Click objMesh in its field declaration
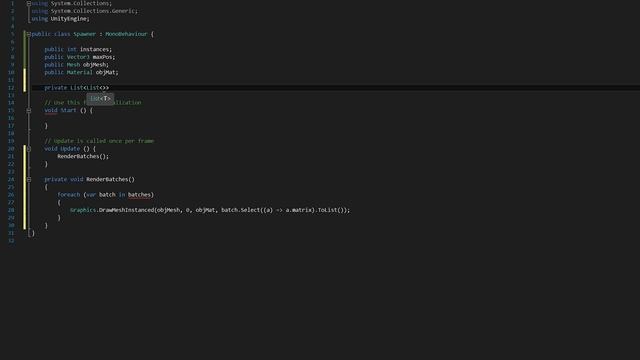Viewport: 640px width, 360px height. point(94,65)
